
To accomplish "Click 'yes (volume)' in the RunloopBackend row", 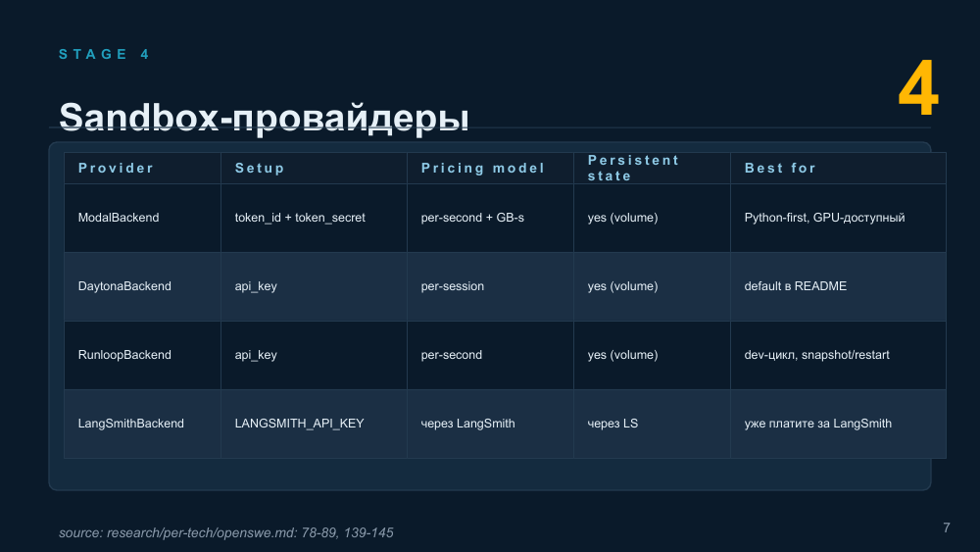I will 652,356.
